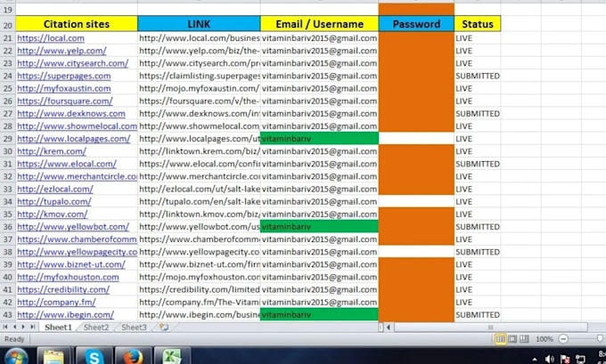The image size is (606, 364).
Task: Select Email / Username header cell
Action: (319, 24)
